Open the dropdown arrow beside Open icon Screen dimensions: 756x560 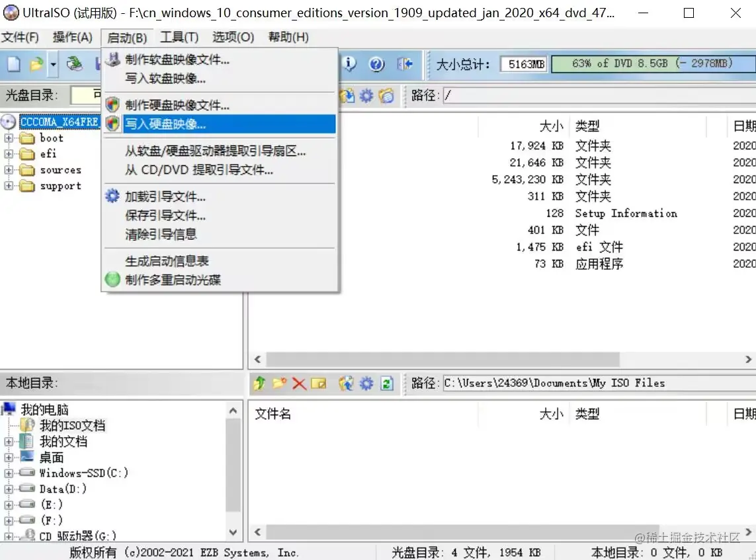tap(53, 64)
